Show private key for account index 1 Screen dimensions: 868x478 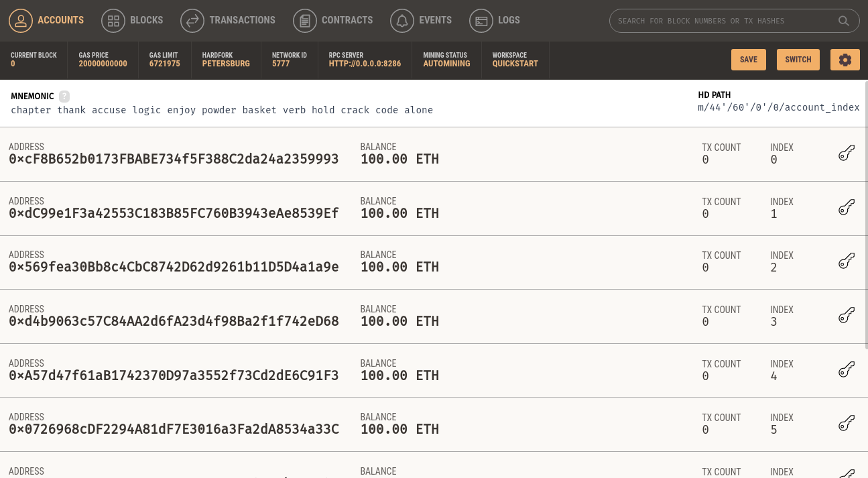coord(847,207)
